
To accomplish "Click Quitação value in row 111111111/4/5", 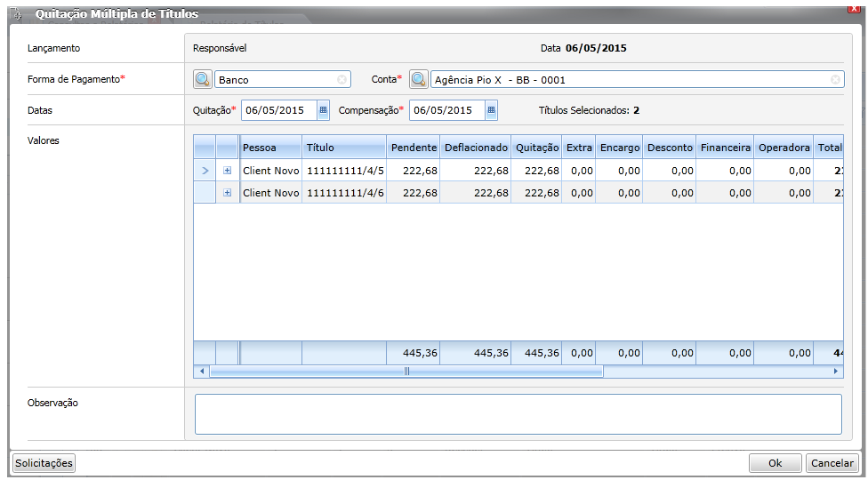I will point(536,171).
